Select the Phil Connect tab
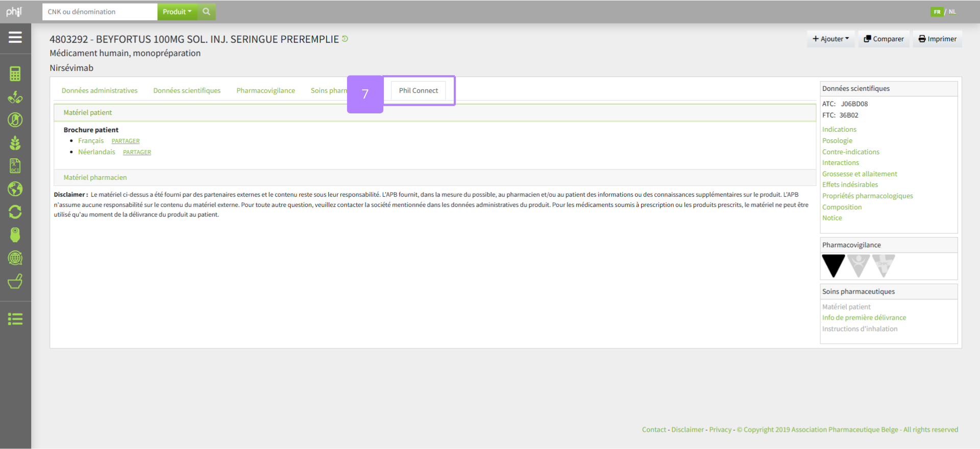The height and width of the screenshot is (449, 980). click(x=419, y=90)
